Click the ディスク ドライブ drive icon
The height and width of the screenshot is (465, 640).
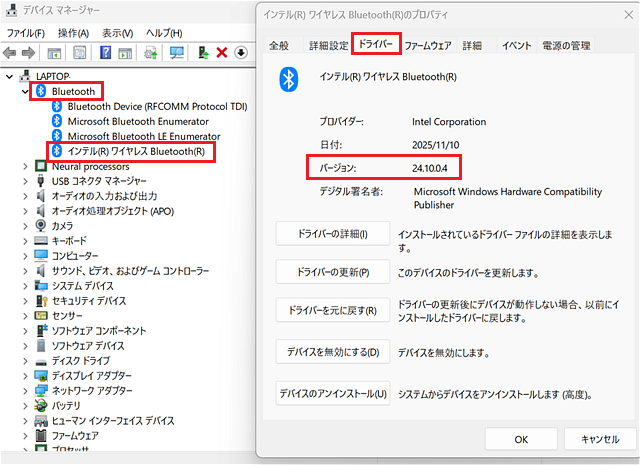[41, 362]
